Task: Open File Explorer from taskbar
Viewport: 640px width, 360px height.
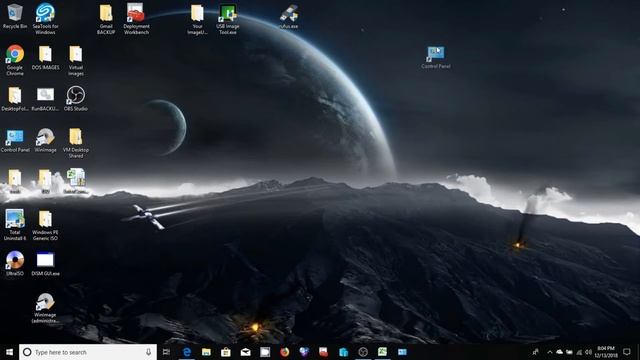Action: 207,352
